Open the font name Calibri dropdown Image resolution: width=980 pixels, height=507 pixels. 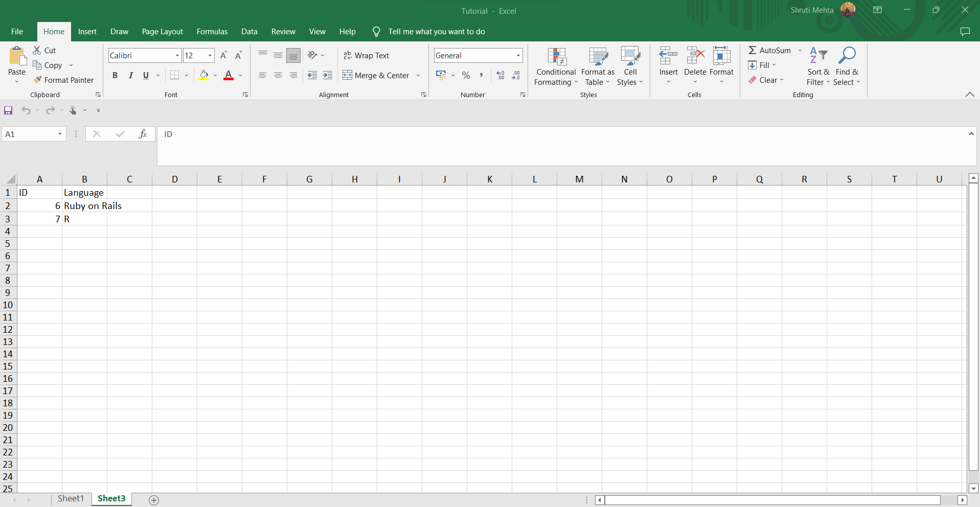click(177, 55)
